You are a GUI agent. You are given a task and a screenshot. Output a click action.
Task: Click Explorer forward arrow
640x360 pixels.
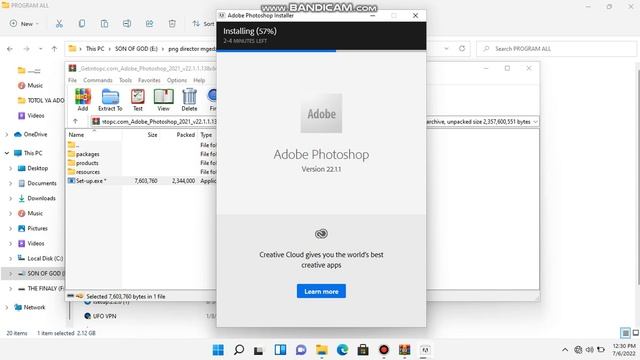coord(27,49)
